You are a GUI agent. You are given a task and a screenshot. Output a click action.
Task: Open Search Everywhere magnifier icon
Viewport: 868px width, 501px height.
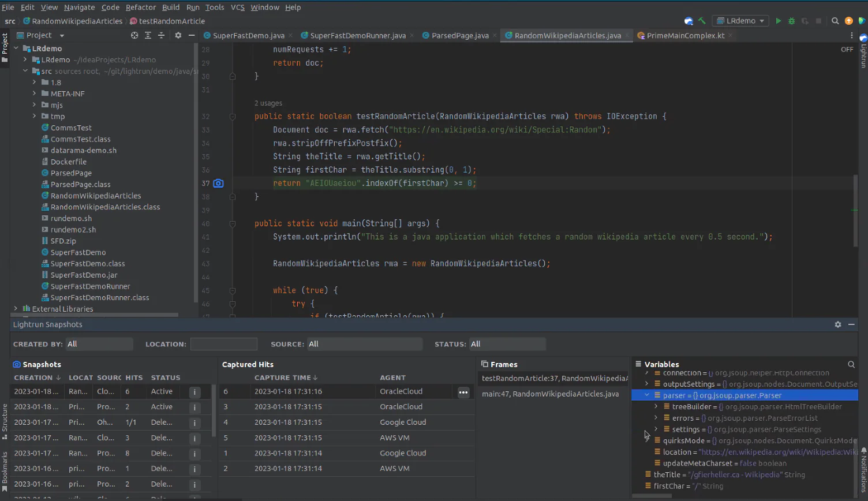[835, 21]
